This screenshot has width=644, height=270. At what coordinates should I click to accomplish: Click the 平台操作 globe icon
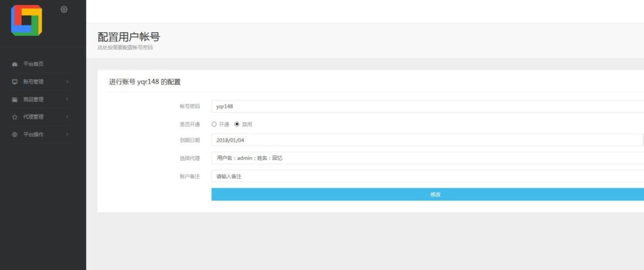coord(15,135)
